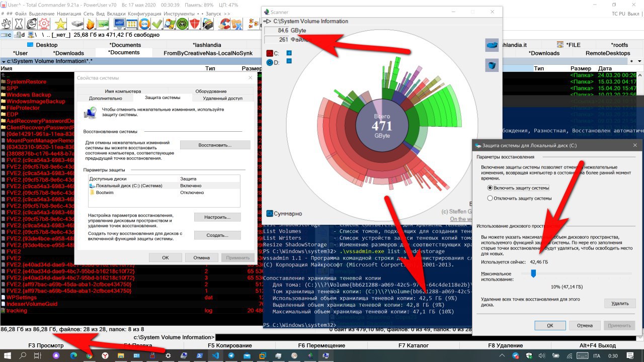
Task: Click the up-arrow icon in Scanner path bar
Action: (267, 22)
